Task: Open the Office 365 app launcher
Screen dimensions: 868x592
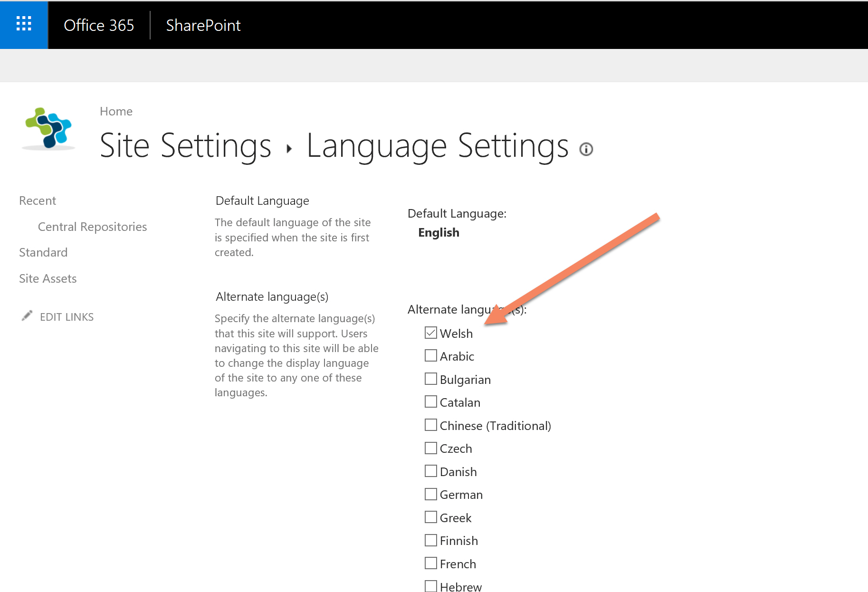Action: tap(24, 24)
